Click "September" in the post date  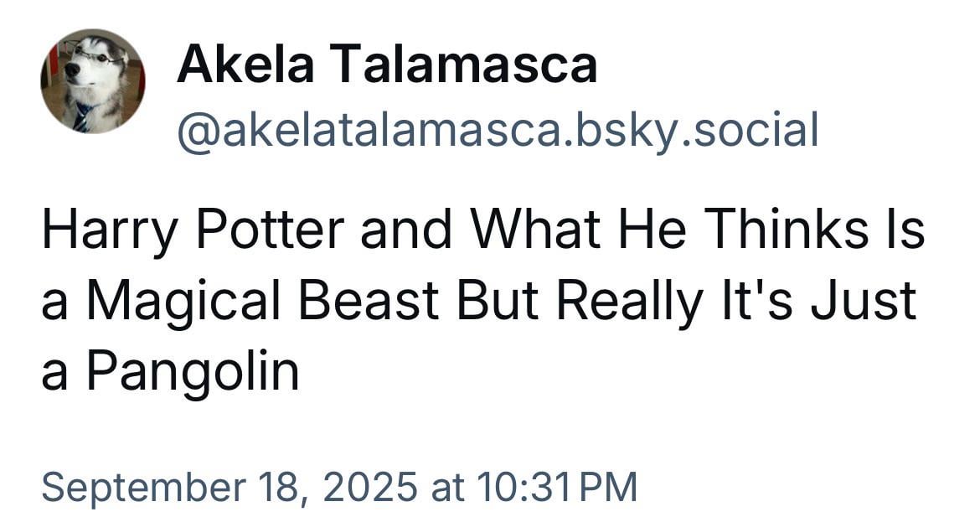(x=143, y=488)
